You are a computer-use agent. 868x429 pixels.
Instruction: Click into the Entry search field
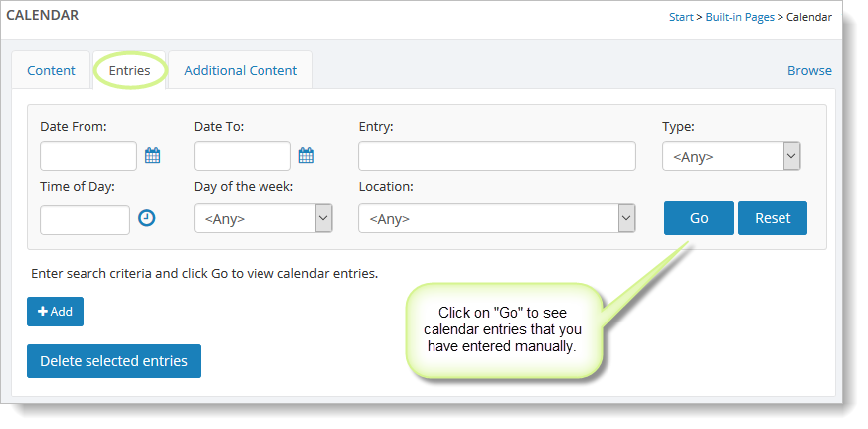point(497,156)
